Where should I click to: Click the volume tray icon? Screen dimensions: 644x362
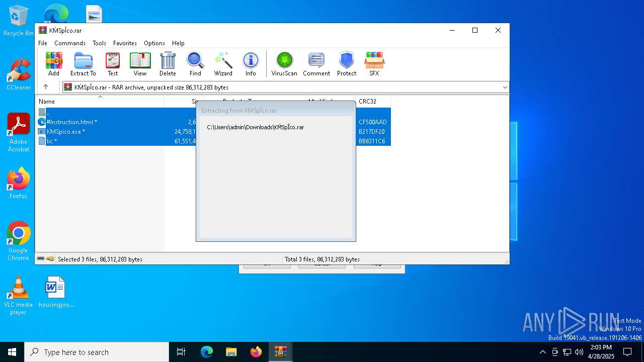click(x=579, y=352)
